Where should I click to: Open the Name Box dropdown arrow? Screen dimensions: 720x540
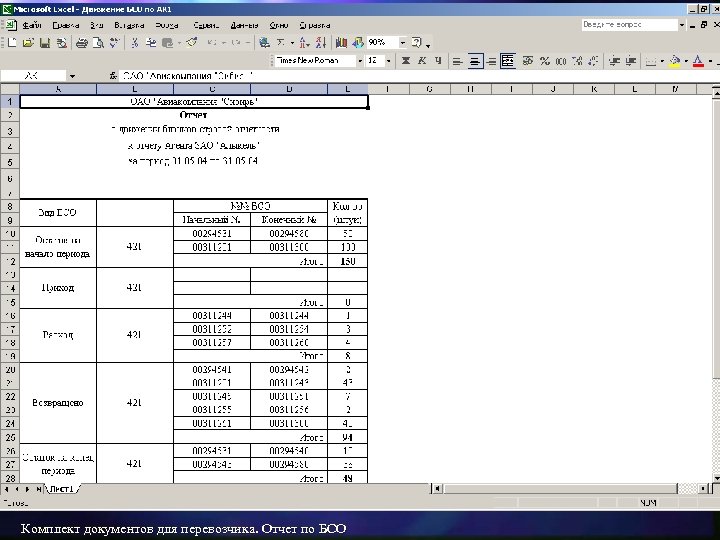[72, 76]
